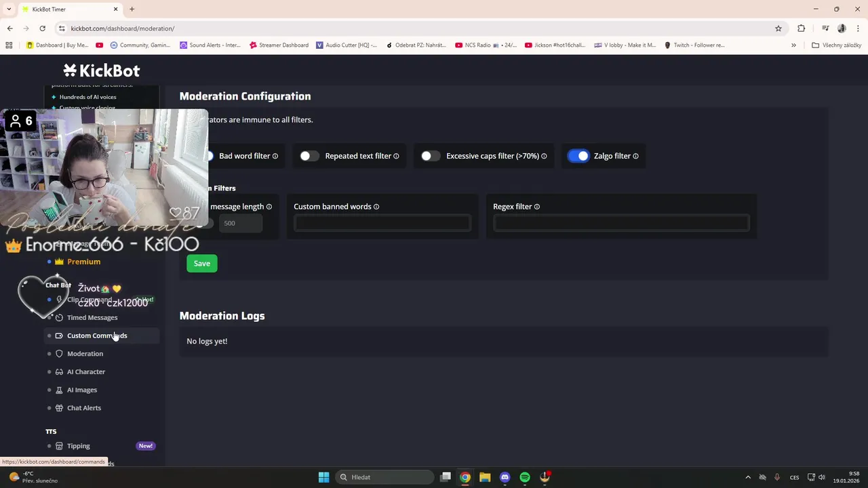Click info icon beside Custom banned words

tap(376, 207)
